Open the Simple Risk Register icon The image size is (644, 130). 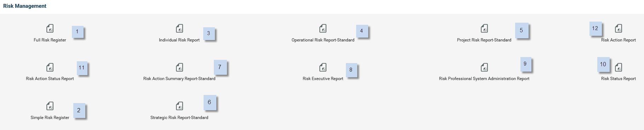tap(50, 106)
